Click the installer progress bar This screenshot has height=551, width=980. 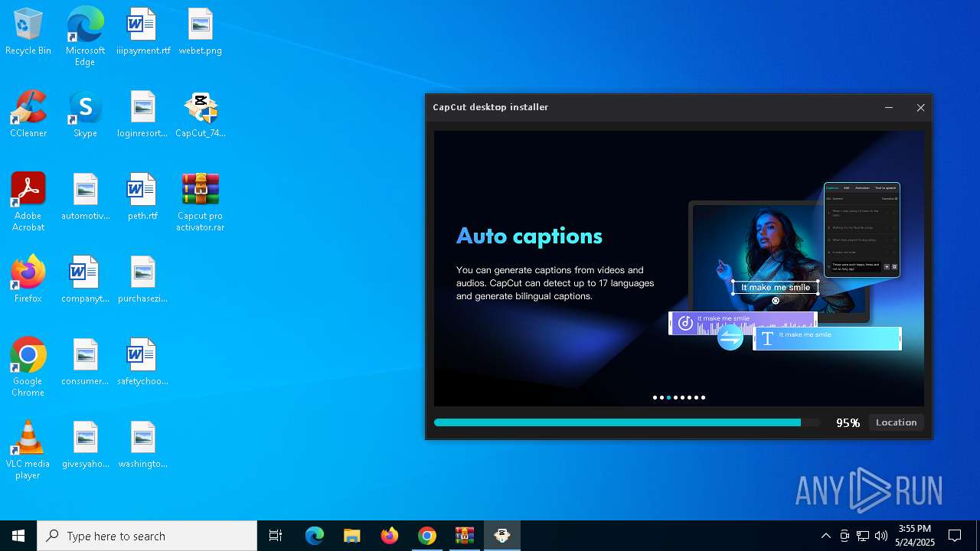[x=627, y=422]
